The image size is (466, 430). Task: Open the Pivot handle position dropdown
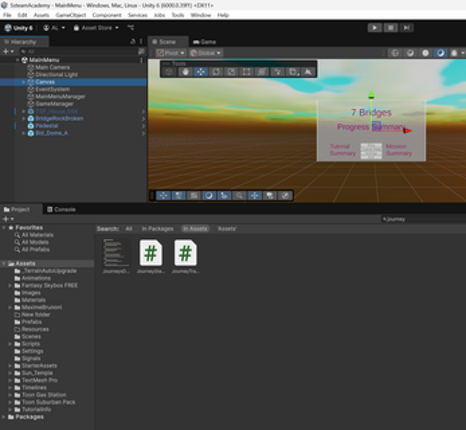171,53
